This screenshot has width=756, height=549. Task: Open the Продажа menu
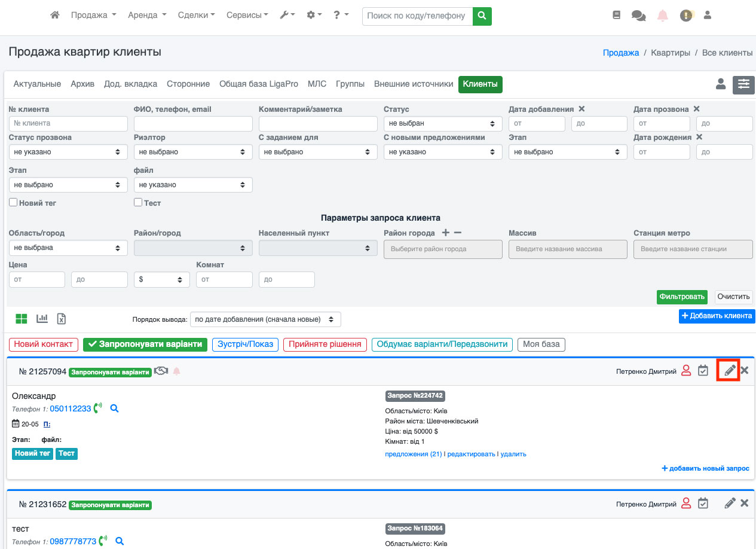(93, 16)
